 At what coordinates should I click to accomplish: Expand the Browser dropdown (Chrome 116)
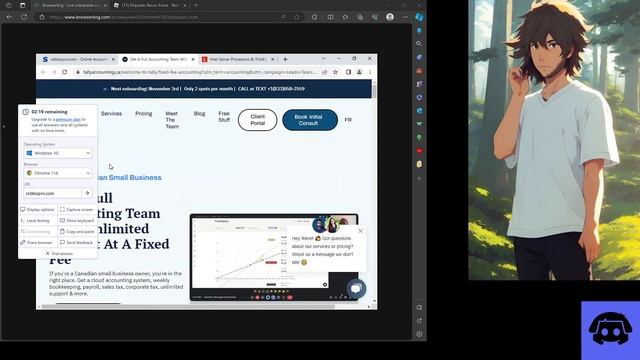coord(58,173)
